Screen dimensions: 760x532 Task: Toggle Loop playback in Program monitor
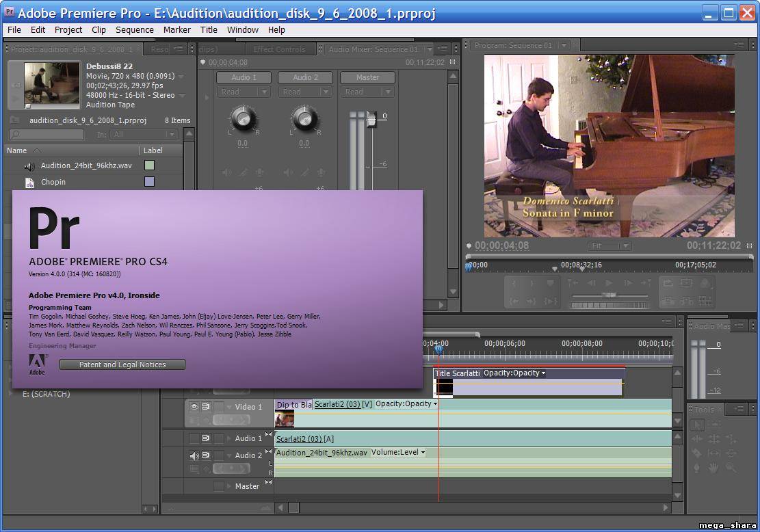tap(668, 283)
